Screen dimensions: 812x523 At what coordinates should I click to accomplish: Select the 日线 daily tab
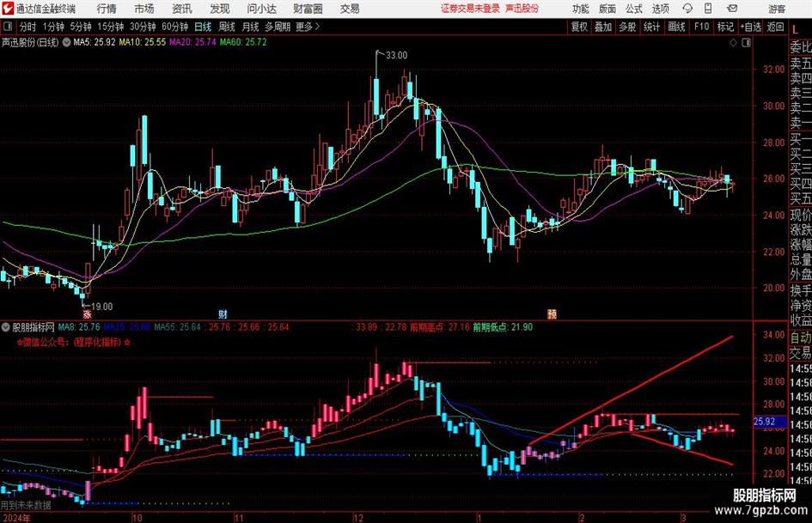(x=203, y=27)
